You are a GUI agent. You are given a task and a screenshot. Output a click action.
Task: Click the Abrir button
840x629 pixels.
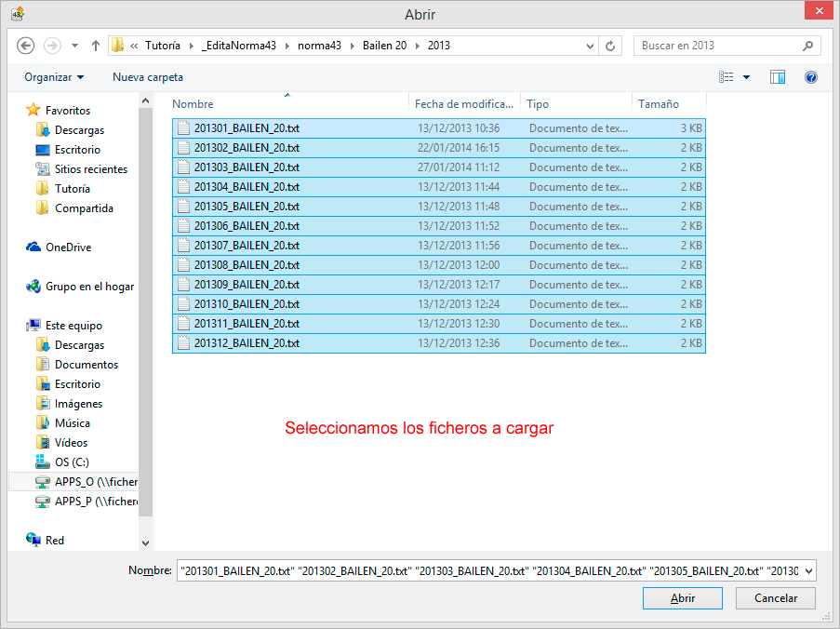pos(683,598)
